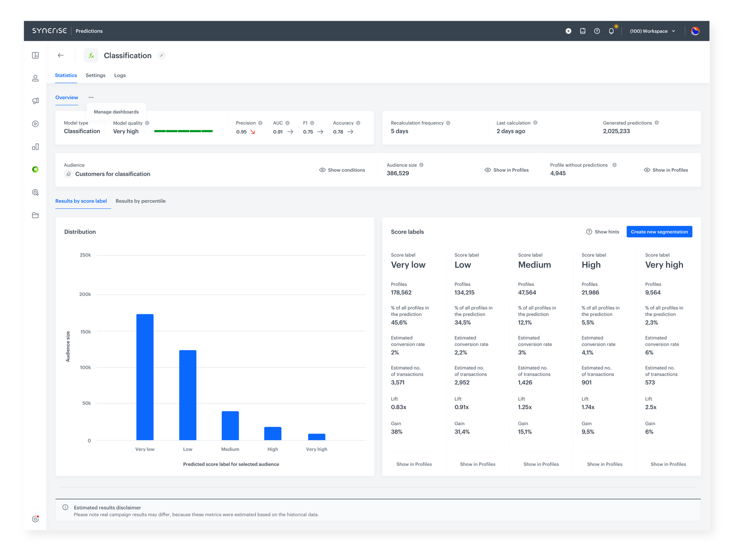
Task: Select the green Predictions icon in sidebar
Action: point(35,169)
